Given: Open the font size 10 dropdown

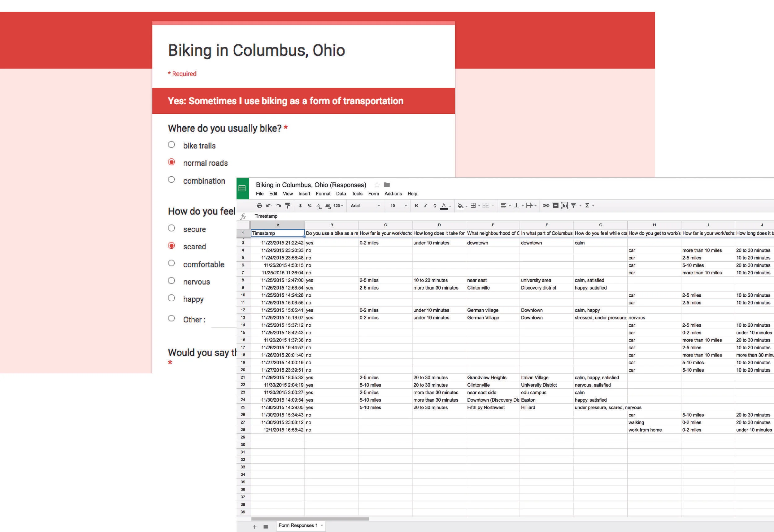Looking at the screenshot, I should pyautogui.click(x=398, y=206).
